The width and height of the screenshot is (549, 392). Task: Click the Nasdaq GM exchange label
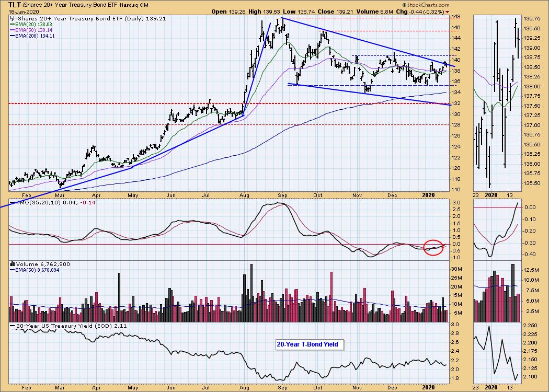point(134,5)
